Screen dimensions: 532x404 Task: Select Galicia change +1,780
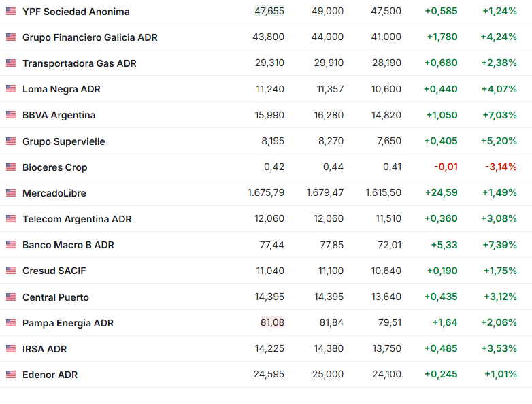[x=442, y=37]
